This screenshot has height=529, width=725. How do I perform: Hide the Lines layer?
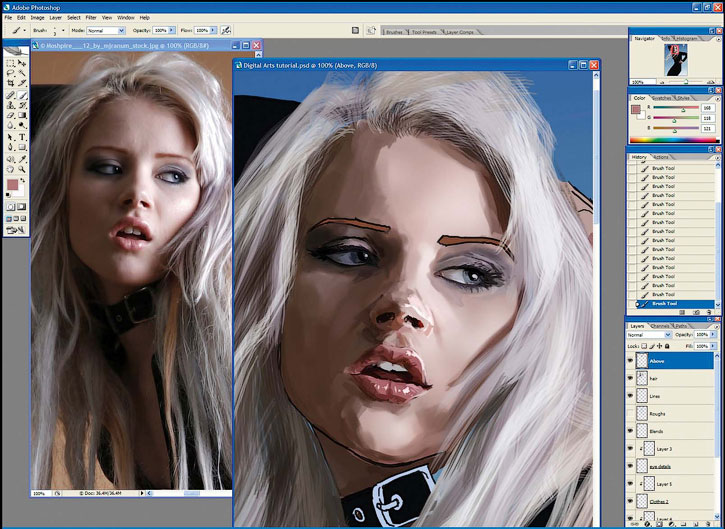point(631,396)
